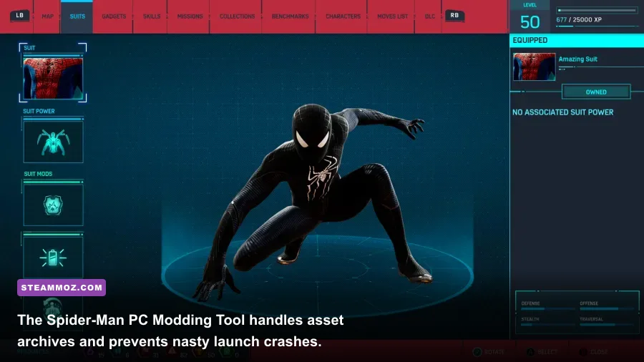Click the Defense stat bar
Image resolution: width=644 pixels, height=362 pixels.
coord(547,308)
